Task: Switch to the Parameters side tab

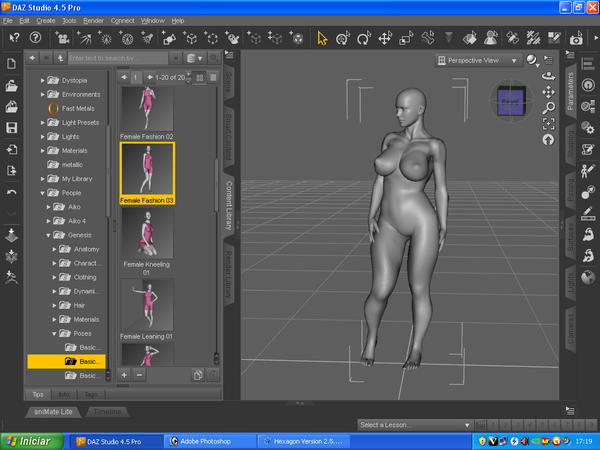Action: click(x=572, y=93)
